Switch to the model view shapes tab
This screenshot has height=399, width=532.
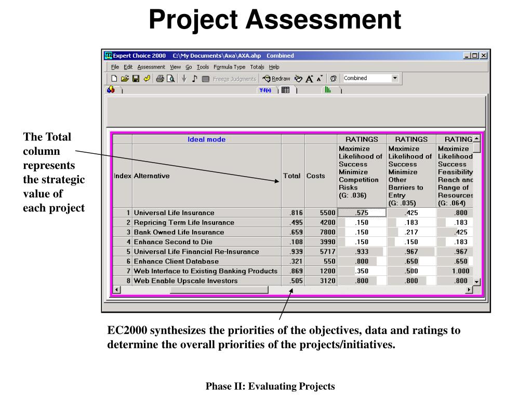pyautogui.click(x=111, y=89)
